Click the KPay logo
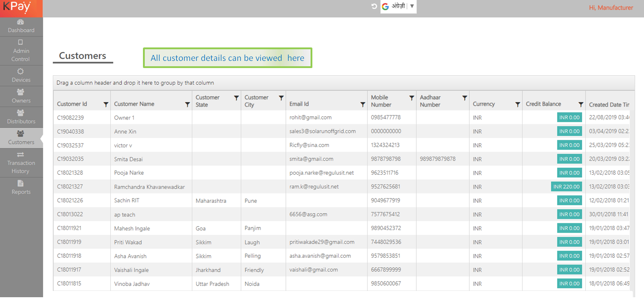This screenshot has height=299, width=644. coord(18,8)
